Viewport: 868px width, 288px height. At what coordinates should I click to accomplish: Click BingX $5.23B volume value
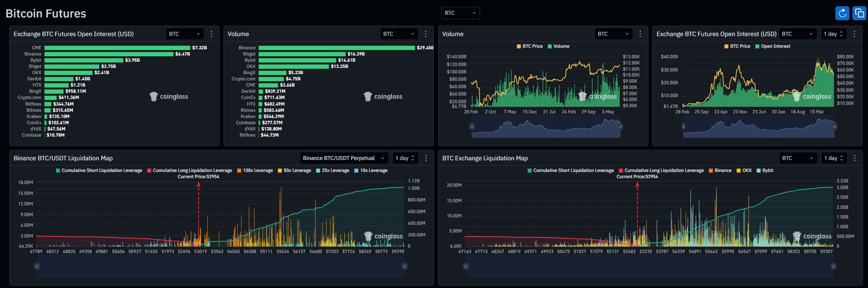click(296, 73)
